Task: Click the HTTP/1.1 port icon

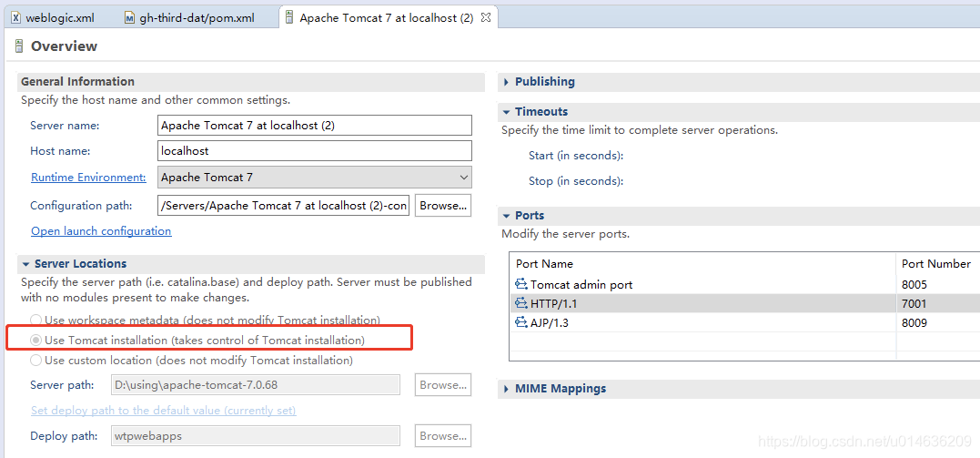Action: coord(521,303)
